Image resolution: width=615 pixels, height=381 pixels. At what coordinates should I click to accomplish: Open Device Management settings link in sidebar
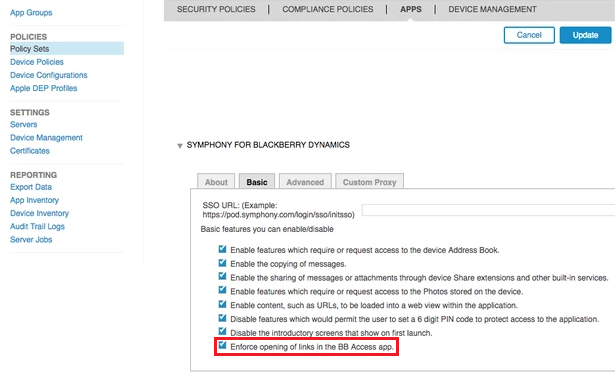pos(46,138)
